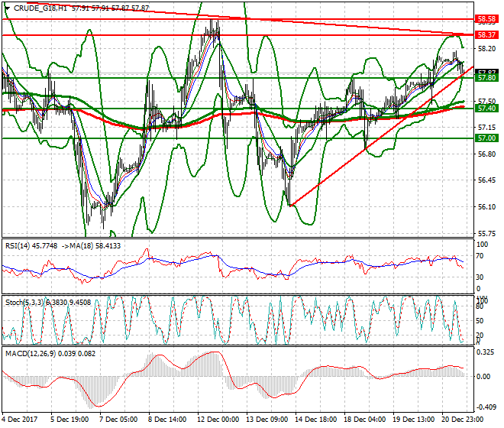Screen dimensions: 504x428
Task: Click the 14 Dec 18:00 time label
Action: click(x=315, y=420)
